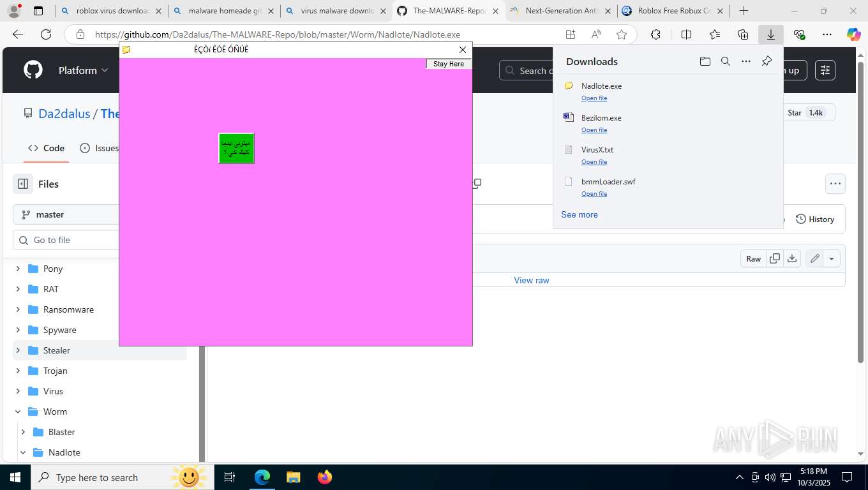Open new browser tab plus button
Image resolution: width=868 pixels, height=490 pixels.
(744, 11)
